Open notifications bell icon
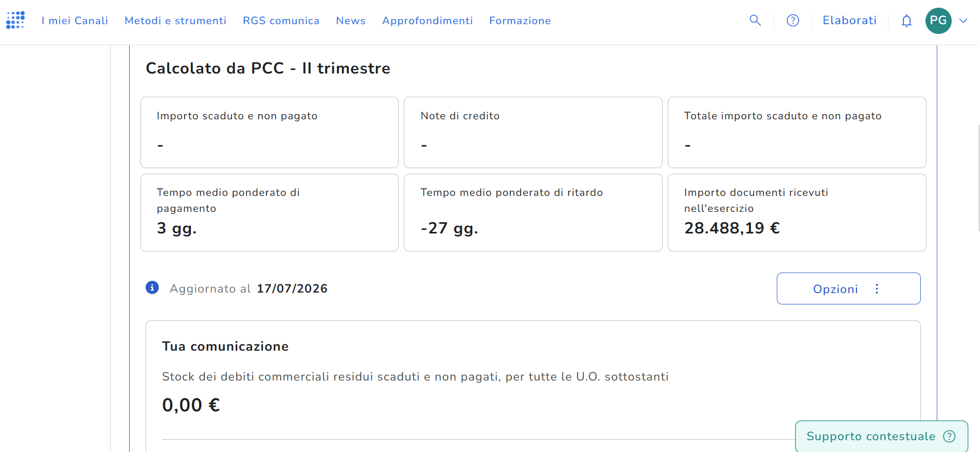 click(906, 21)
